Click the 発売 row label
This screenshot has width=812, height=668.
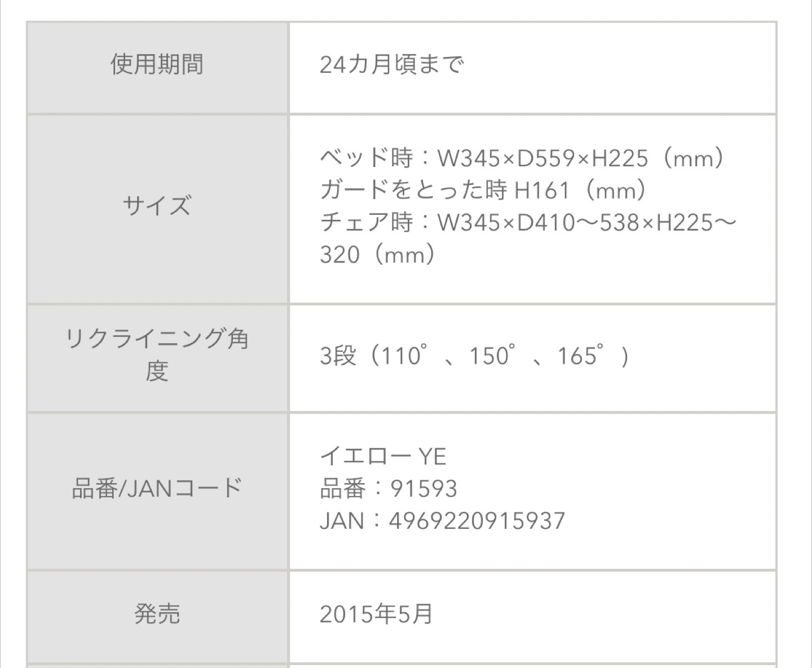coord(157,614)
